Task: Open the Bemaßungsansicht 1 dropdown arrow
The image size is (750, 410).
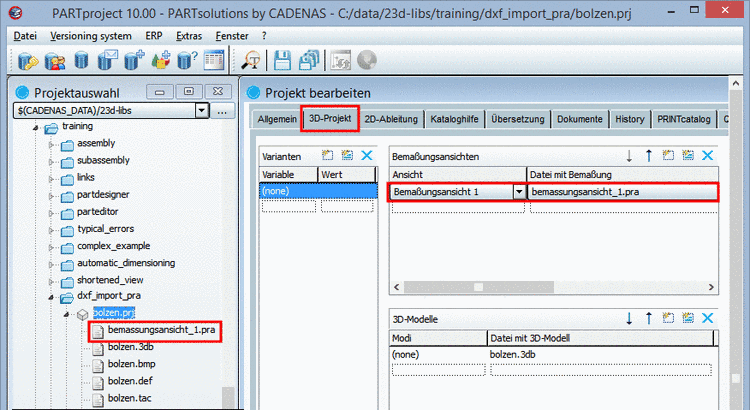Action: pos(519,192)
